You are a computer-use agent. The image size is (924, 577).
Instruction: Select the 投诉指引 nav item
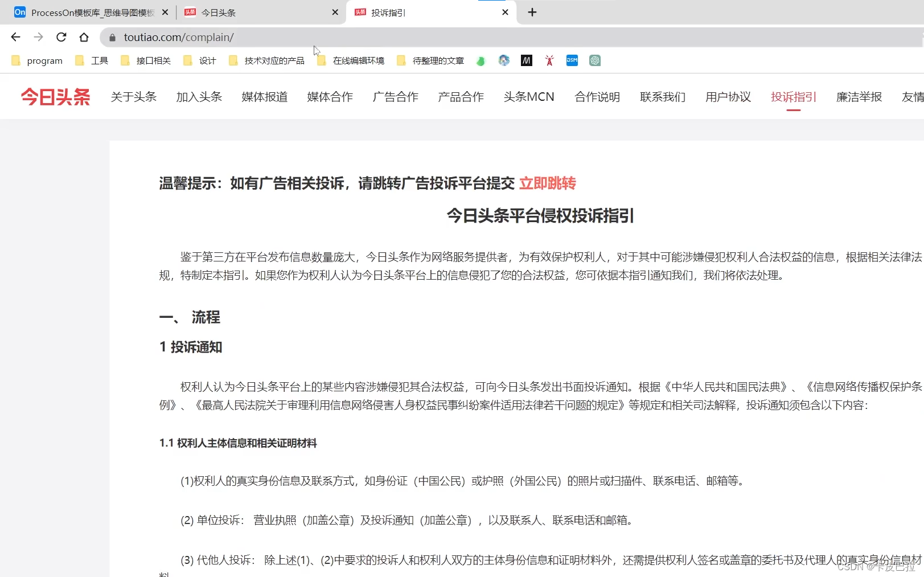[x=794, y=97]
